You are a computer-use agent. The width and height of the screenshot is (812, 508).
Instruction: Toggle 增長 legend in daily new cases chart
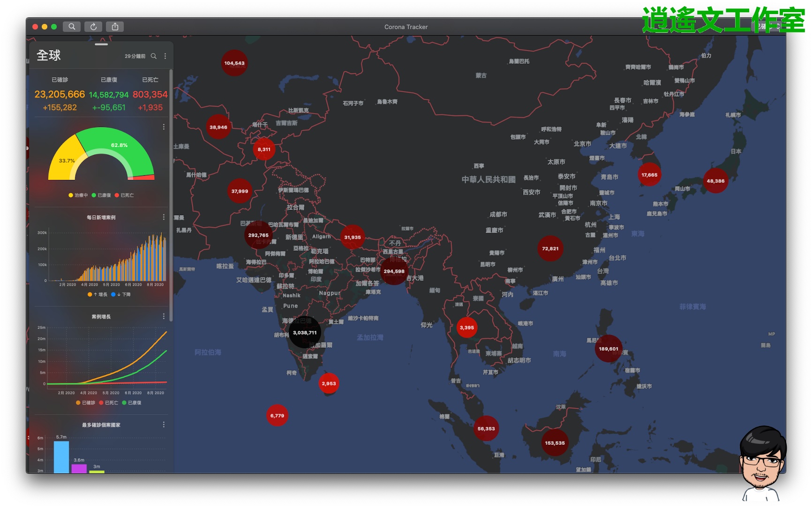[x=98, y=295]
